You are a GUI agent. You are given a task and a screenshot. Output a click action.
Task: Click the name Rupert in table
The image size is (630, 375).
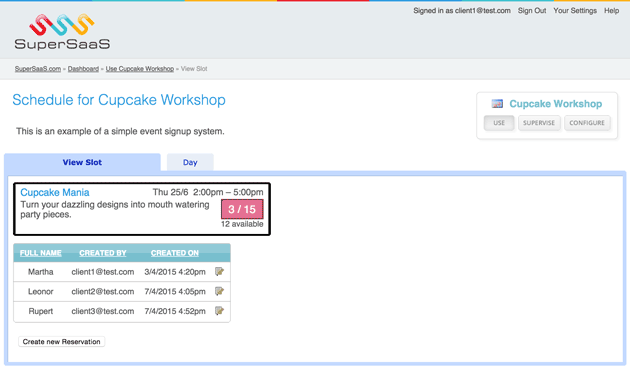tap(41, 311)
